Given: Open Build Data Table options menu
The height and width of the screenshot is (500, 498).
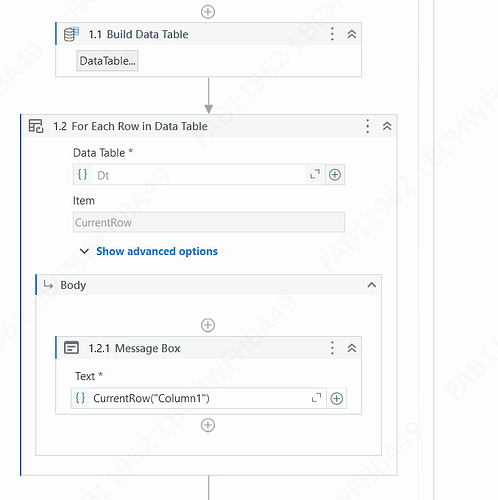Looking at the screenshot, I should pos(332,34).
